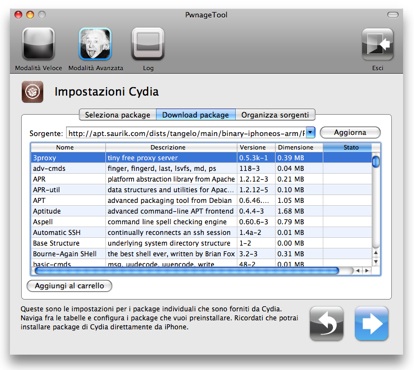
Task: Click 'tiny free proxy server' description
Action: click(x=142, y=158)
